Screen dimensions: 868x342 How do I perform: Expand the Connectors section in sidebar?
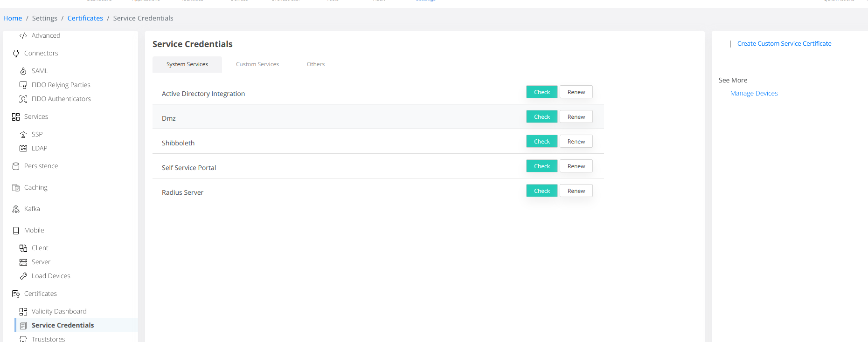[x=41, y=54]
